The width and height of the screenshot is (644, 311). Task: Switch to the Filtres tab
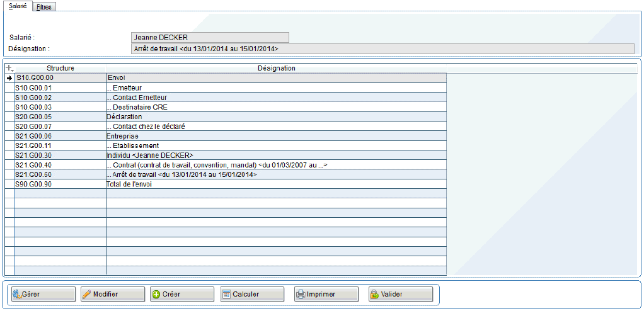[44, 7]
